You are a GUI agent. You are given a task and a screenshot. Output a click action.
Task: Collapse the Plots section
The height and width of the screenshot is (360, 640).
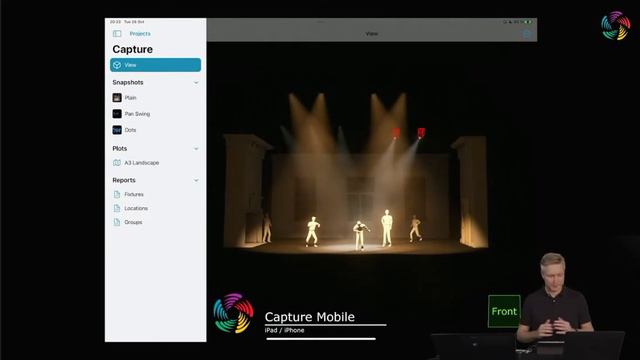(x=196, y=149)
